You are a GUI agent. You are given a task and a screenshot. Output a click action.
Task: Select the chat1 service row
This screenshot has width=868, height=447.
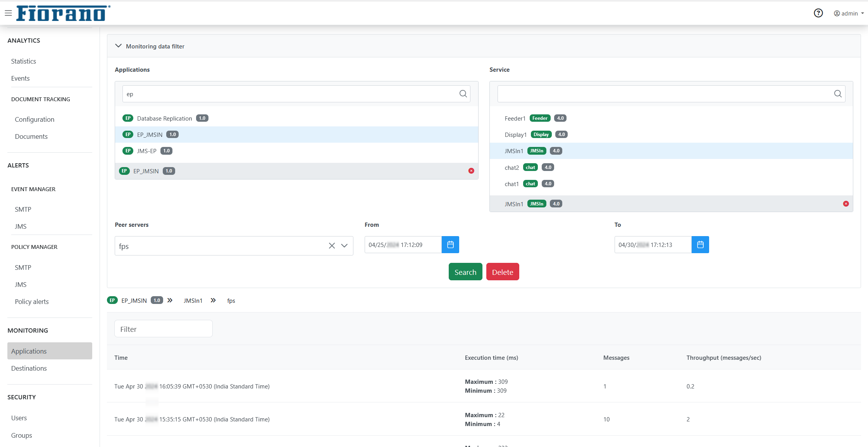coord(671,184)
